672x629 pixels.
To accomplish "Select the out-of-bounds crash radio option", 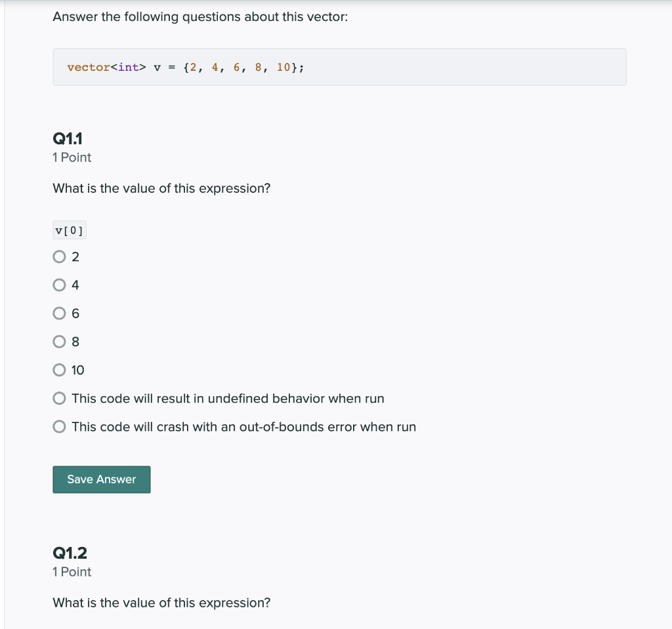I will pos(59,427).
